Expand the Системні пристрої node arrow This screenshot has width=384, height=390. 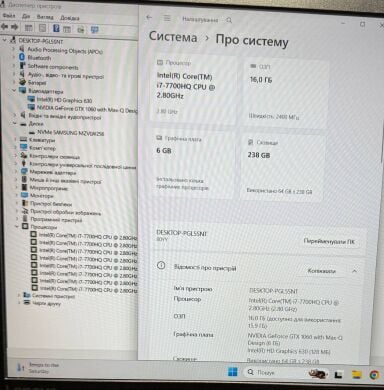tap(19, 295)
